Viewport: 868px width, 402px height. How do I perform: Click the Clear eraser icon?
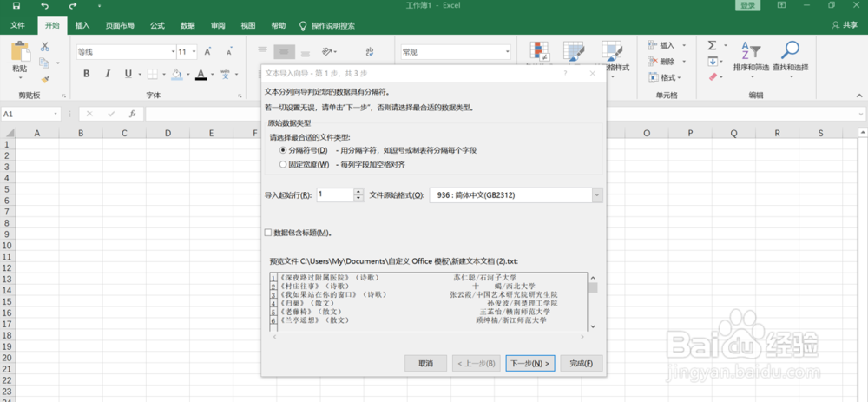click(x=713, y=77)
